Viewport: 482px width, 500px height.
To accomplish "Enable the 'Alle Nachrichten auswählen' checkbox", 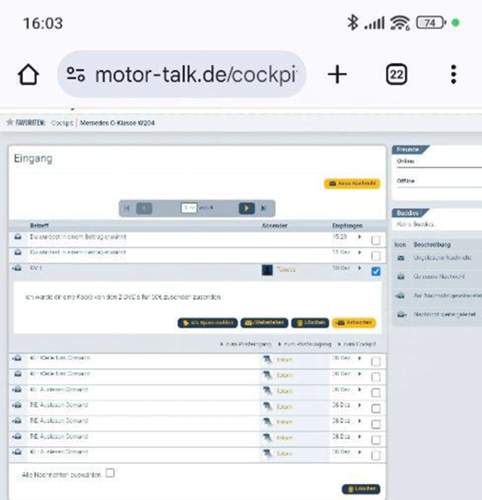I will tap(110, 473).
